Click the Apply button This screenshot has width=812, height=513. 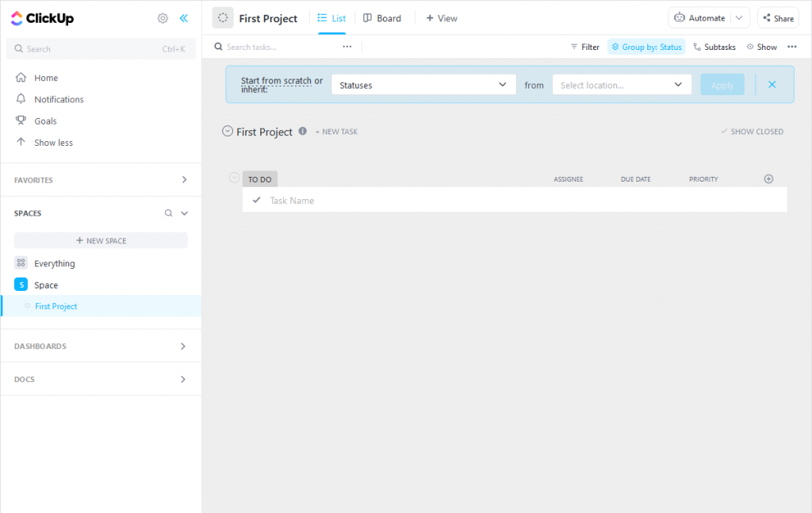(x=722, y=85)
